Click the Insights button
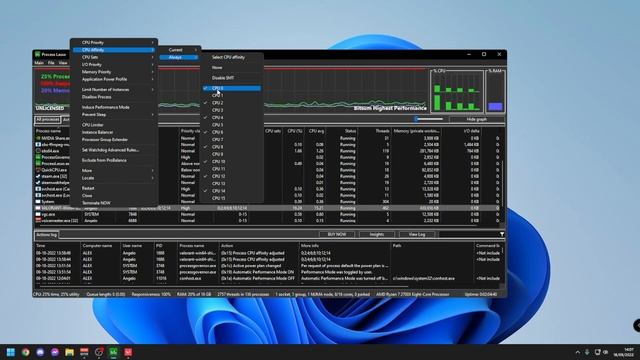Image resolution: width=640 pixels, height=360 pixels. coord(376,234)
